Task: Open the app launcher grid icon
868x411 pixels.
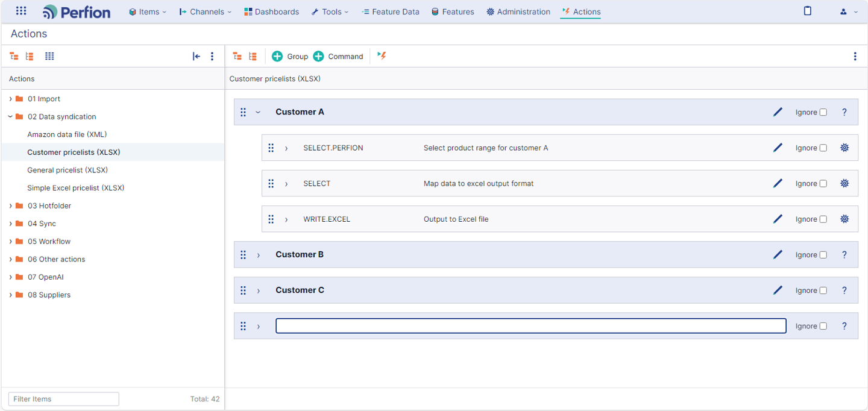Action: pyautogui.click(x=21, y=11)
